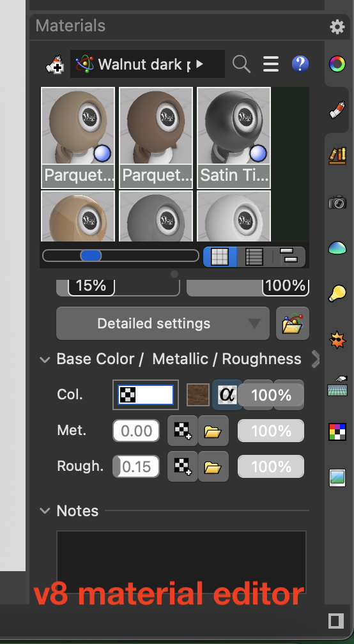
Task: Open the Detailed settings dropdown
Action: [163, 324]
